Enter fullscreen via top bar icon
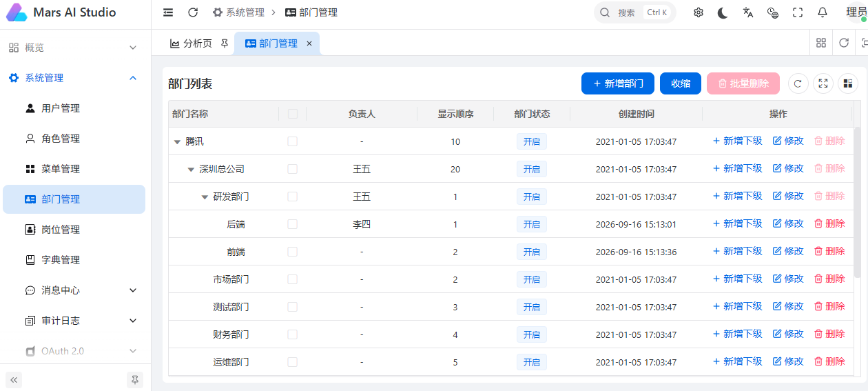The image size is (868, 391). [798, 12]
